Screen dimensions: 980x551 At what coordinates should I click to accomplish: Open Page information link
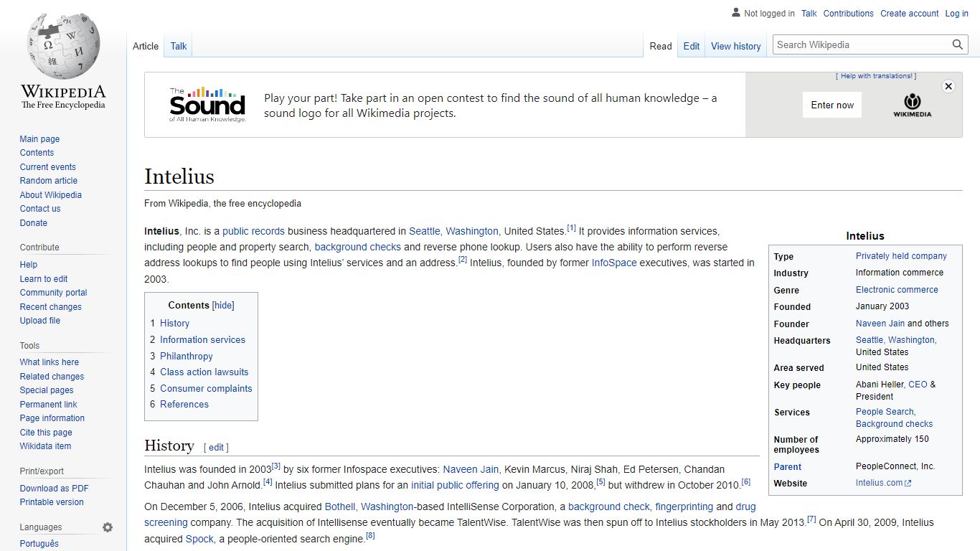52,418
